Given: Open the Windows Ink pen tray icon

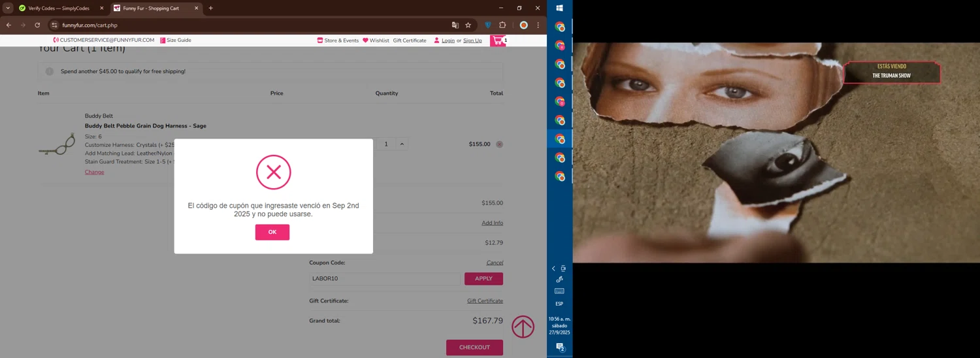Looking at the screenshot, I should pos(559,280).
